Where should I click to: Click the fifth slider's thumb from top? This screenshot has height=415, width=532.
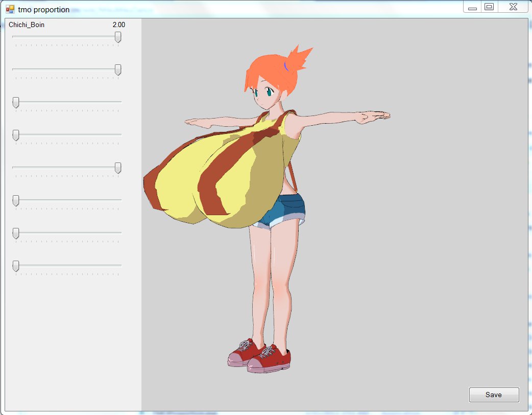118,168
